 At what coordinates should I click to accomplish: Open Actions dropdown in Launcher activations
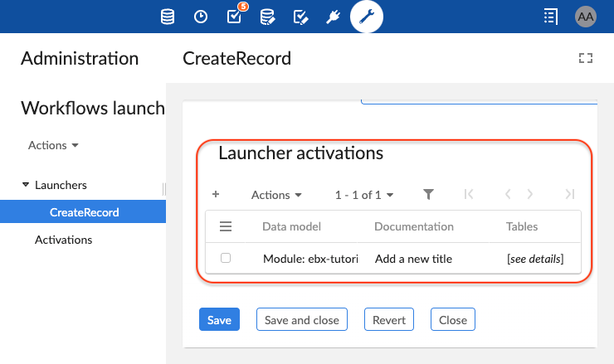[276, 195]
